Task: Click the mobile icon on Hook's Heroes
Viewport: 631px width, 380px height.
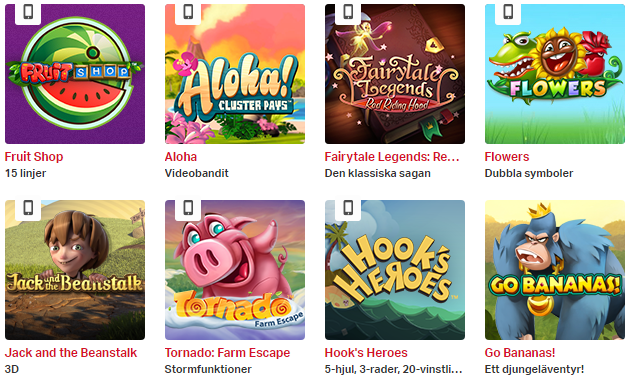Action: pyautogui.click(x=348, y=208)
